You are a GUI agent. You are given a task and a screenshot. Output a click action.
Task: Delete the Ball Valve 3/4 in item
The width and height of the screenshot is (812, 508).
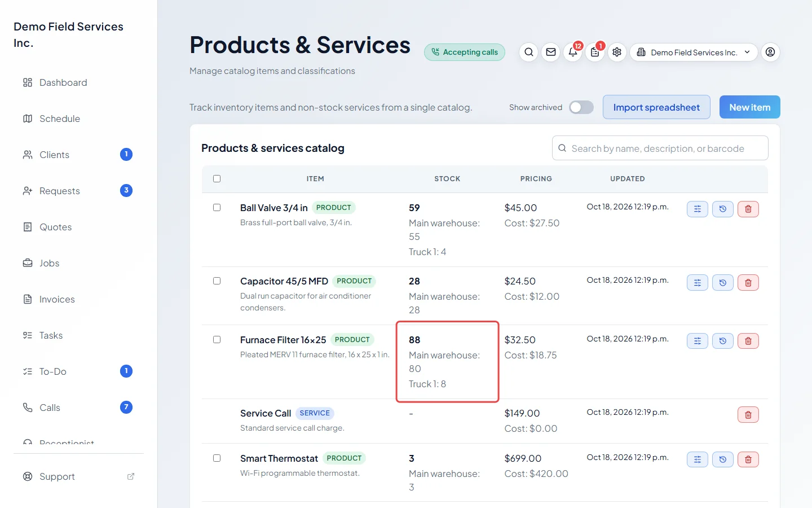click(x=748, y=209)
